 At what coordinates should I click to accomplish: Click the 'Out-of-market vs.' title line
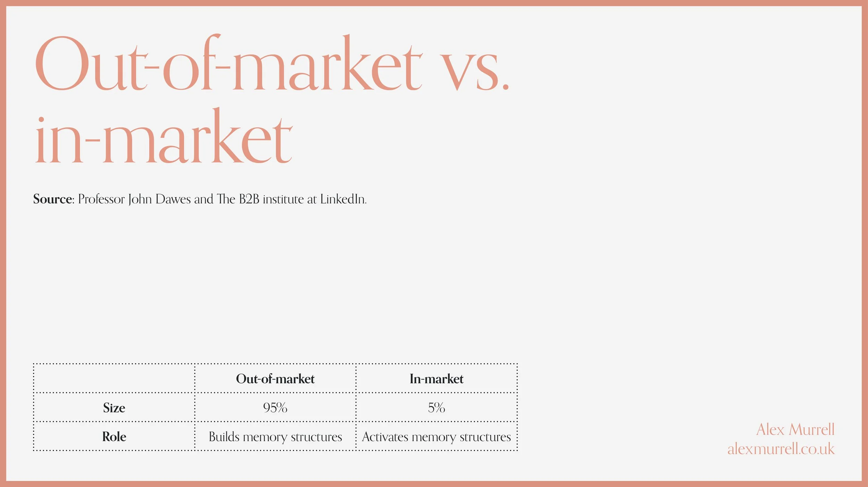tap(272, 63)
